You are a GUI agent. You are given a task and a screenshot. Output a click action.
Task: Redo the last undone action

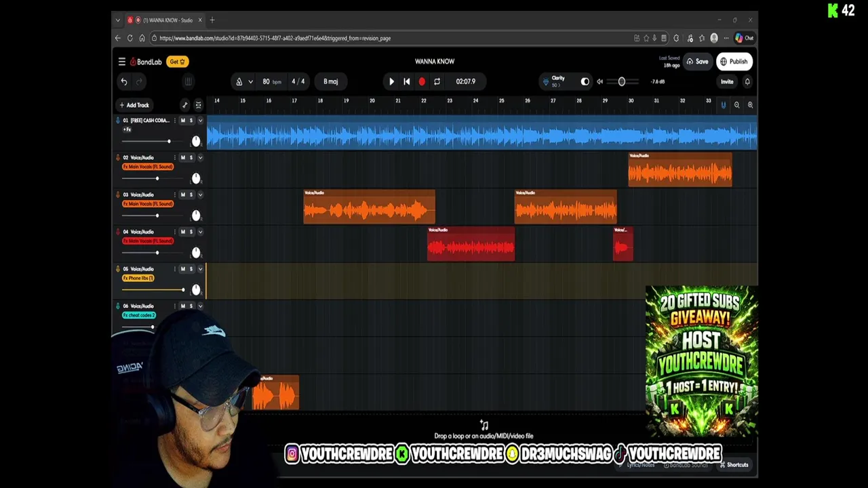[x=140, y=82]
